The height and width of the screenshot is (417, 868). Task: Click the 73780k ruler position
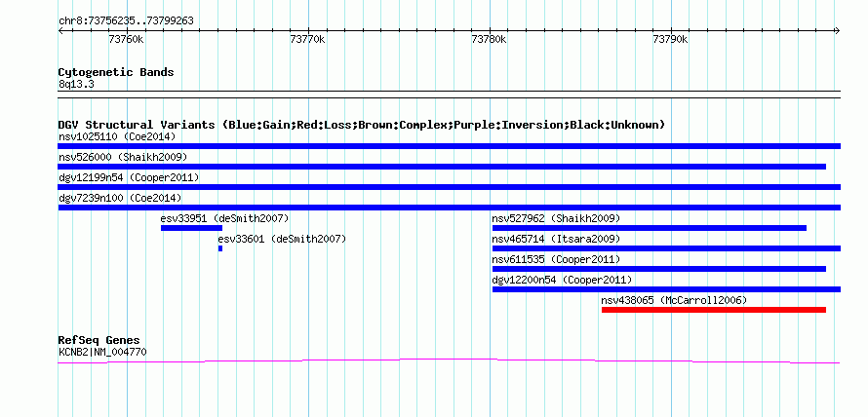point(489,39)
